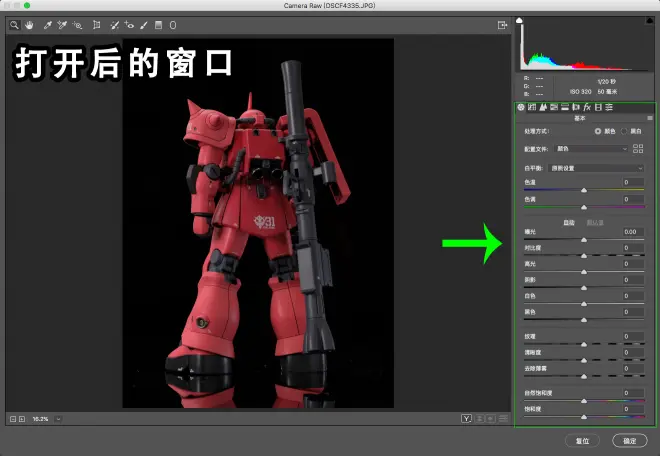
Task: Select the White Balance eyedropper tool
Action: (48, 25)
